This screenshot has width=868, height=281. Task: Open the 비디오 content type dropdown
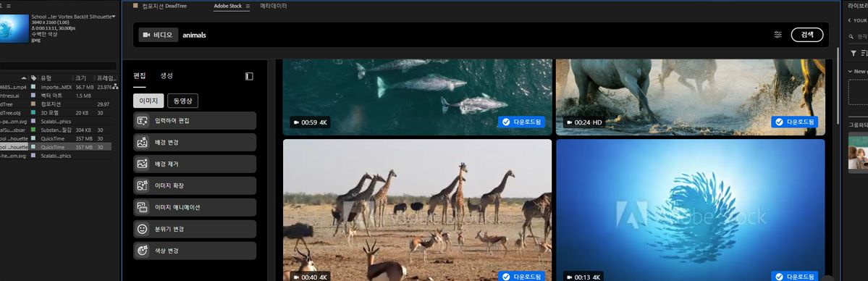(159, 35)
